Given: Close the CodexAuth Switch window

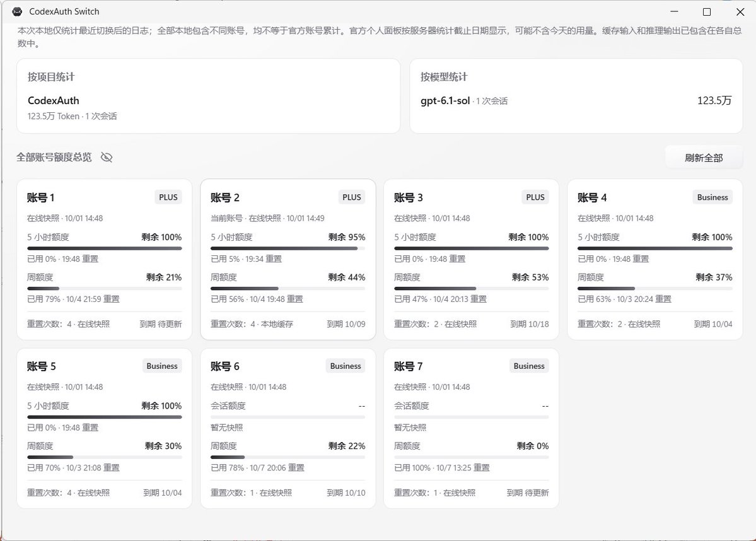Looking at the screenshot, I should pos(740,11).
